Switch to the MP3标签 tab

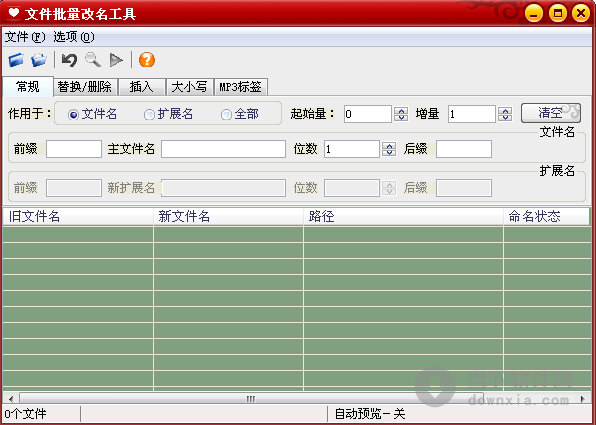point(240,87)
